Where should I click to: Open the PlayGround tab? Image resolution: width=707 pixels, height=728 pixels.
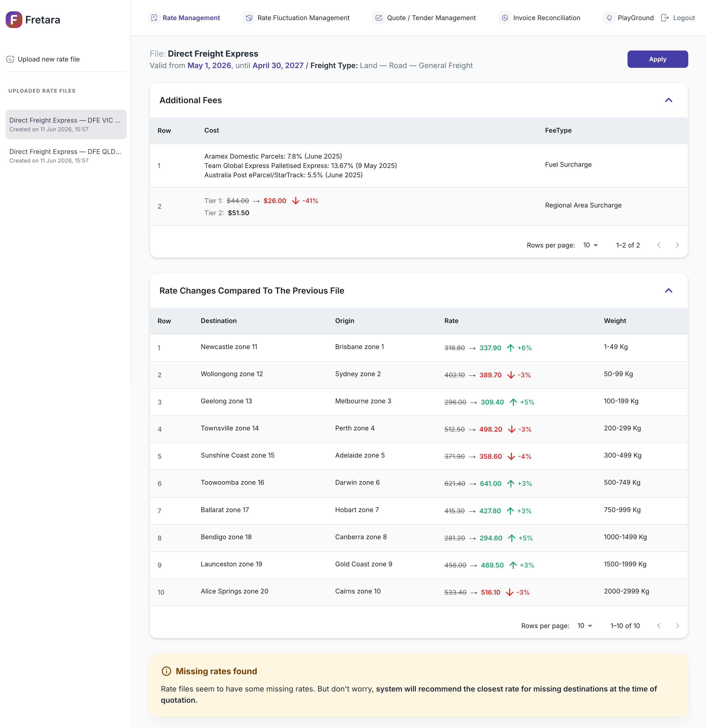[x=629, y=18]
